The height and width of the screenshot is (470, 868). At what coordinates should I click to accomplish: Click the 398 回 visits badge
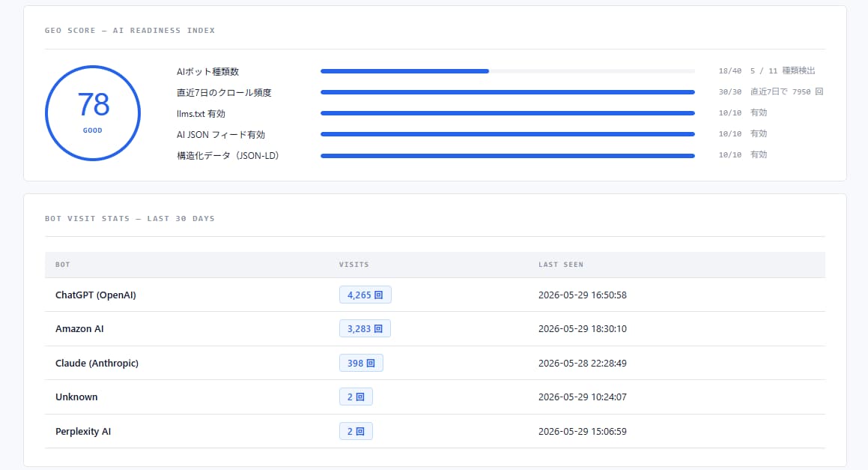pyautogui.click(x=361, y=363)
